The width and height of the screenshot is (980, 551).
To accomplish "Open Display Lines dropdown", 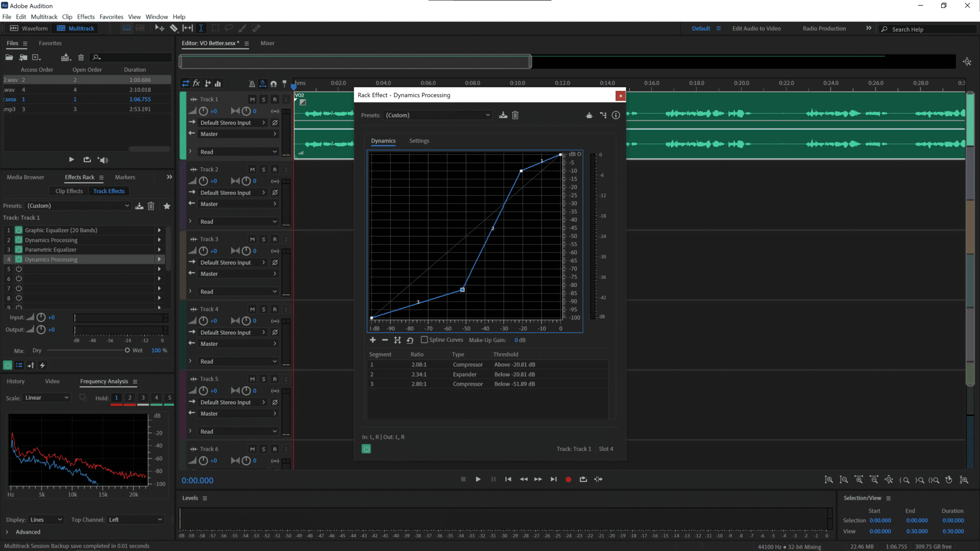I will pos(46,520).
